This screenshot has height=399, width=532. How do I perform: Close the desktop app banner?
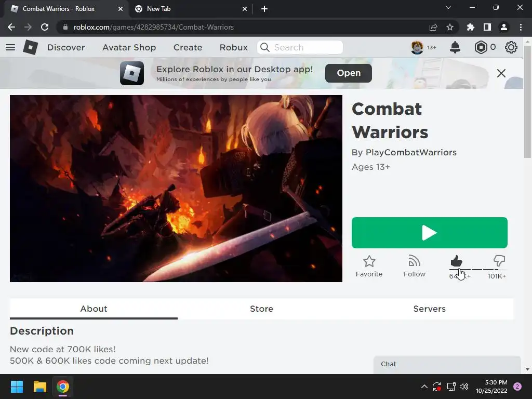[501, 73]
